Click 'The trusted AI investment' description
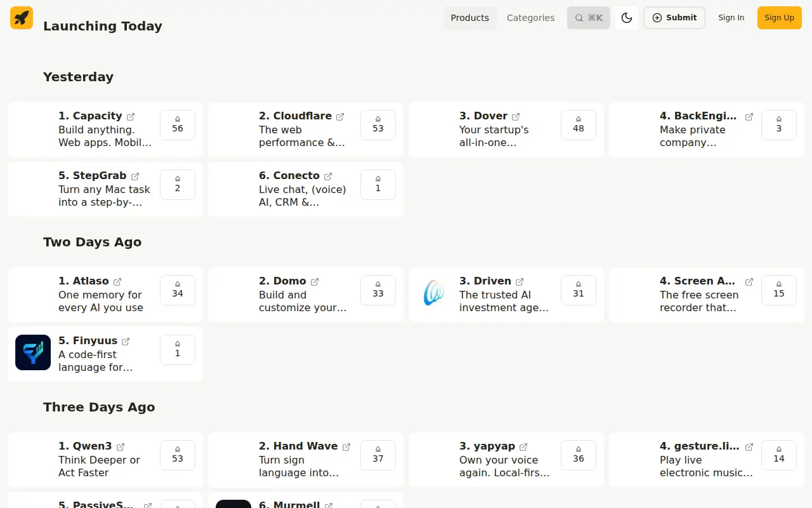 504,301
